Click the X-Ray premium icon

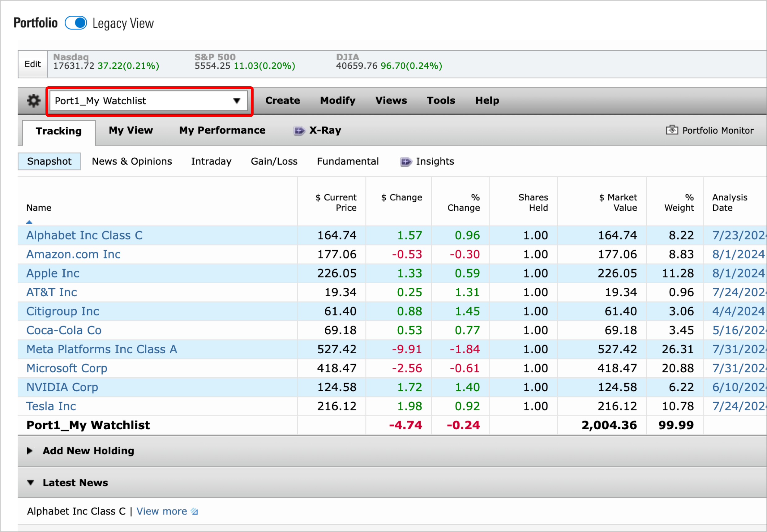click(299, 131)
